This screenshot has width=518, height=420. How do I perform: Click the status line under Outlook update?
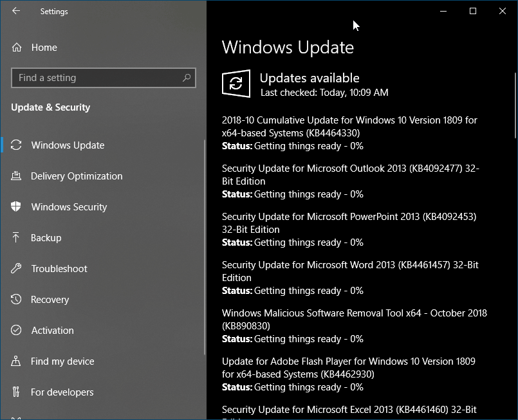pyautogui.click(x=292, y=194)
